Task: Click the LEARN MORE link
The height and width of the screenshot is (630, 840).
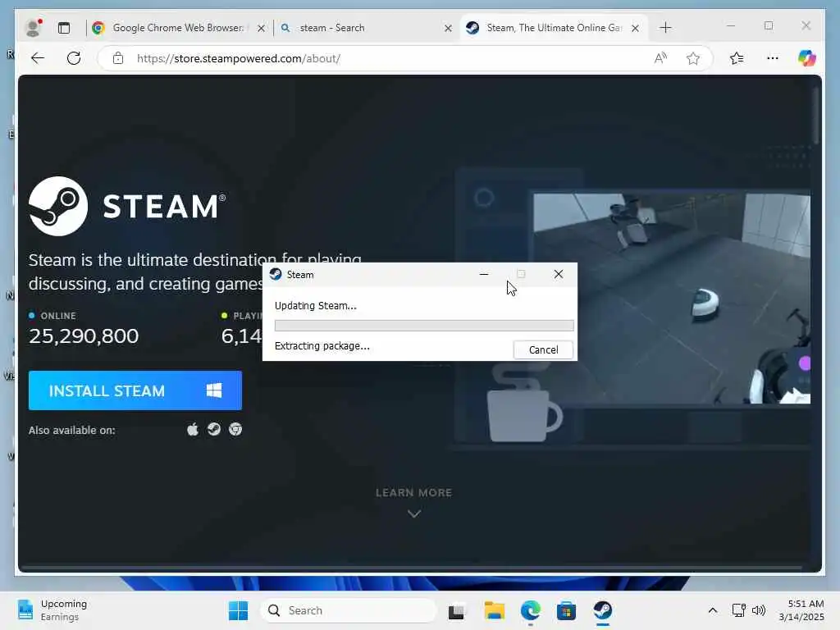Action: click(x=414, y=493)
